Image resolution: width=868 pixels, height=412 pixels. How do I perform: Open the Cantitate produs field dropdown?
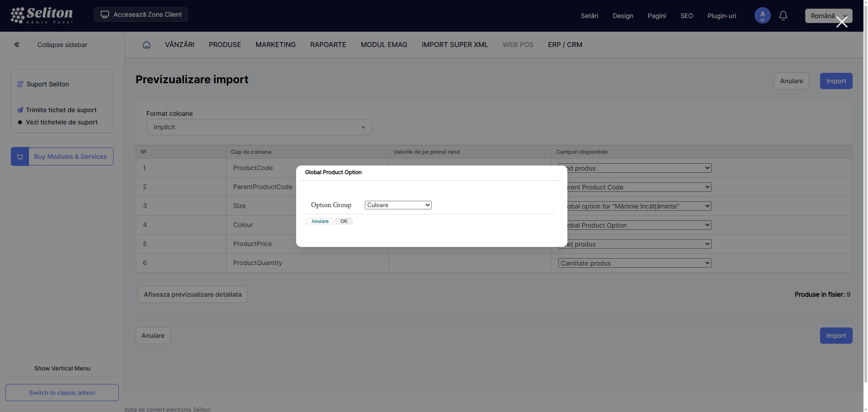tap(634, 263)
